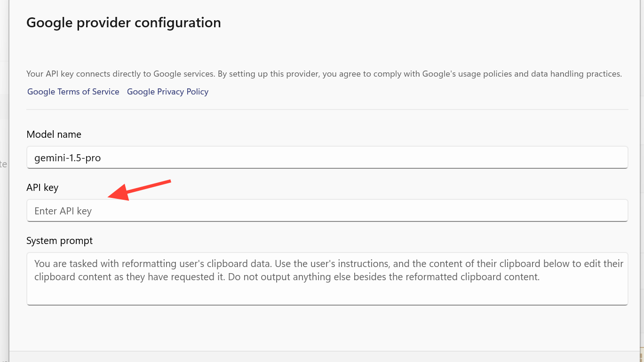
Task: Open the Google Privacy Policy link
Action: point(167,92)
